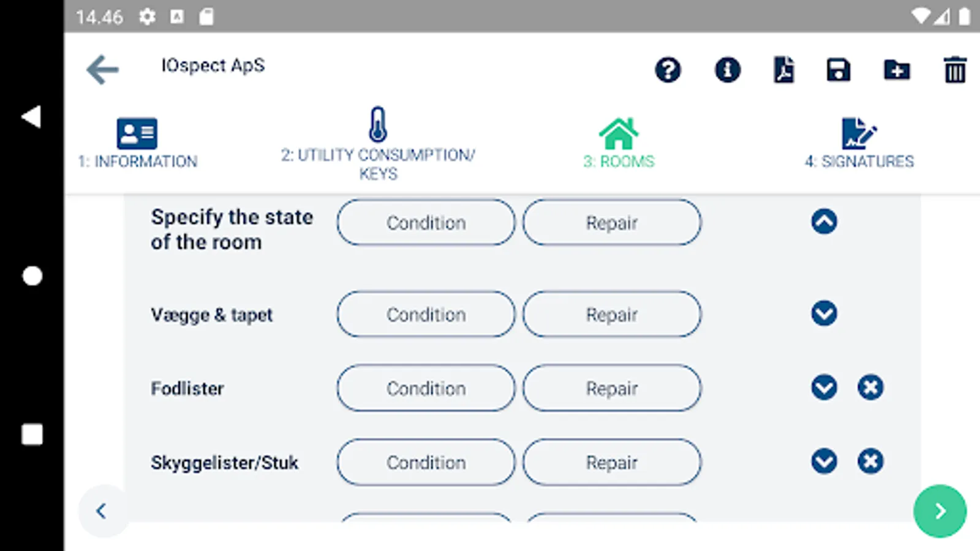Go back with top-left arrow
Viewport: 980px width, 551px height.
click(x=102, y=69)
